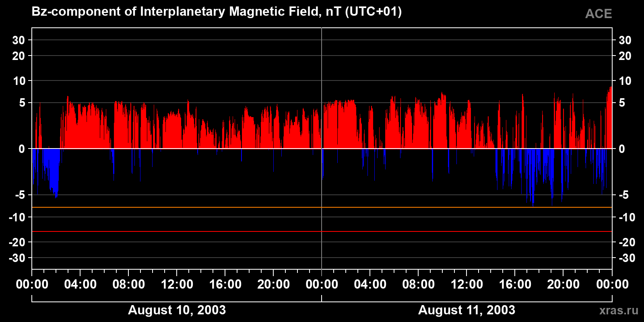Click the gray "ACE" spacecraft label

point(599,14)
